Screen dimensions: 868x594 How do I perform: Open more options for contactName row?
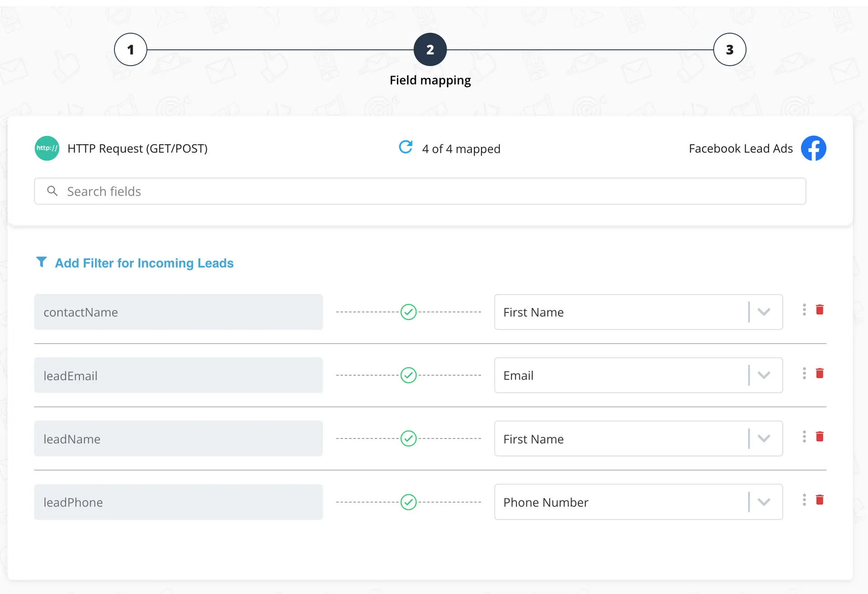[x=804, y=310]
